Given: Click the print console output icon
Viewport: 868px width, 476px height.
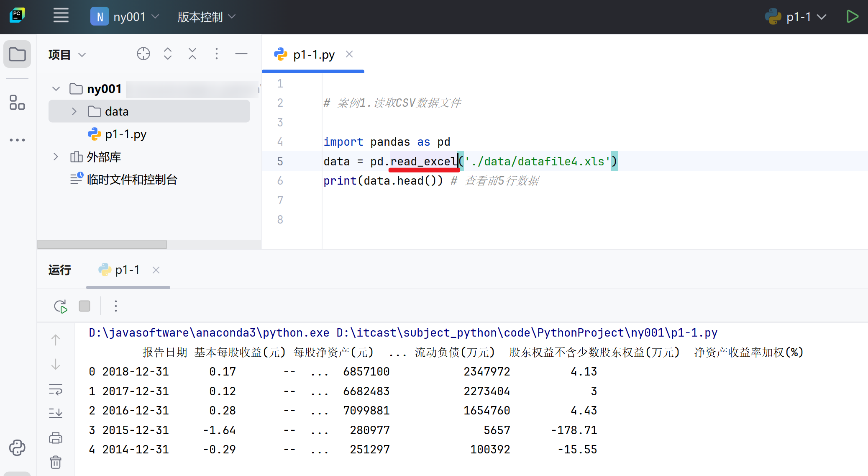Looking at the screenshot, I should click(x=56, y=438).
